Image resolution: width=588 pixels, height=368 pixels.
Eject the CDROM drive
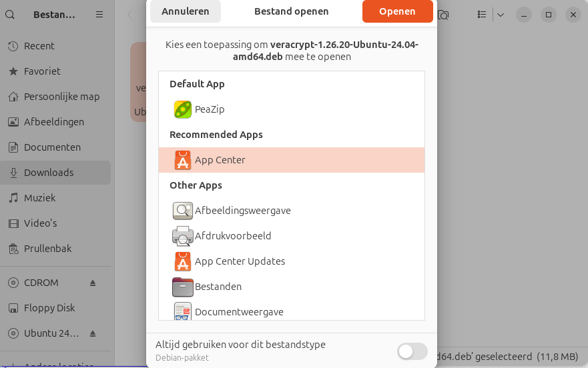pyautogui.click(x=93, y=283)
